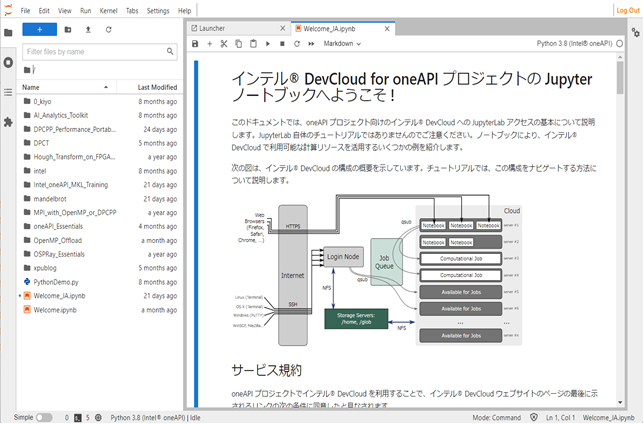Click the Python 3.8 (Intel oneAPI) kernel name
Image resolution: width=644 pixels, height=424 pixels.
pyautogui.click(x=574, y=44)
